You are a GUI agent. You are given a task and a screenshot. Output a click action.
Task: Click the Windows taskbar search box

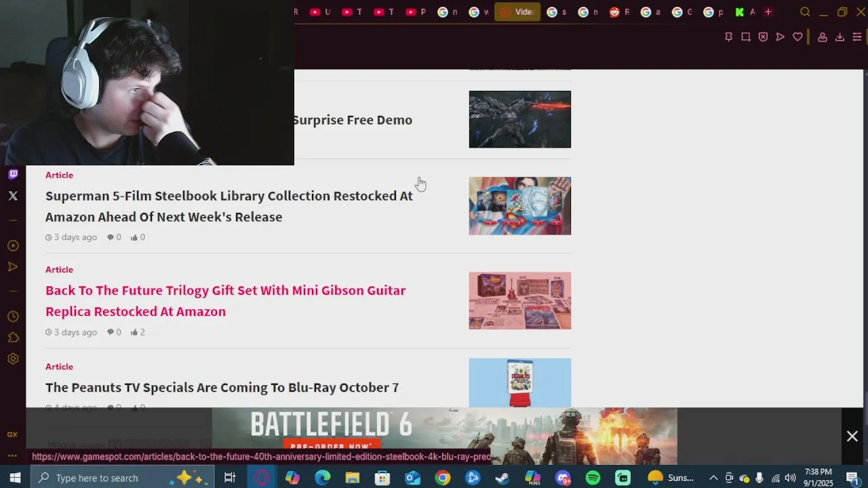[122, 478]
